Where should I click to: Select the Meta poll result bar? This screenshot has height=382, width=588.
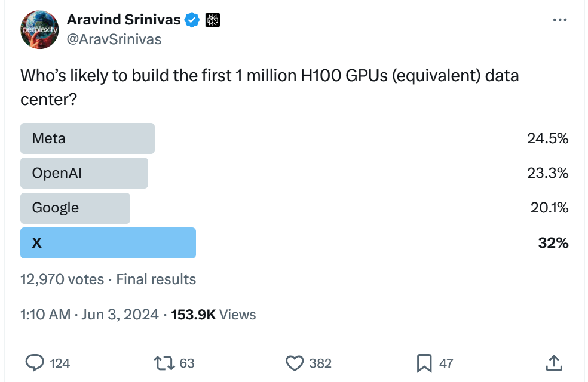[87, 138]
